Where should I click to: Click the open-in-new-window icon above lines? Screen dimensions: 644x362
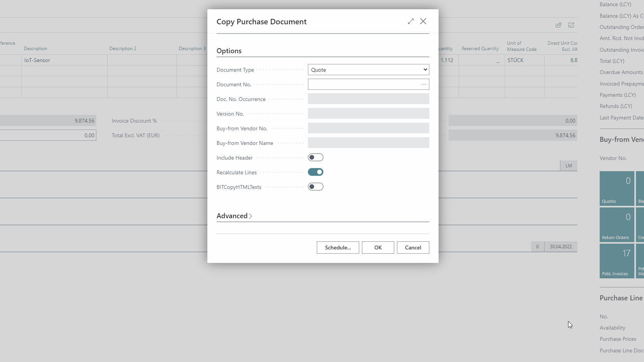click(571, 25)
